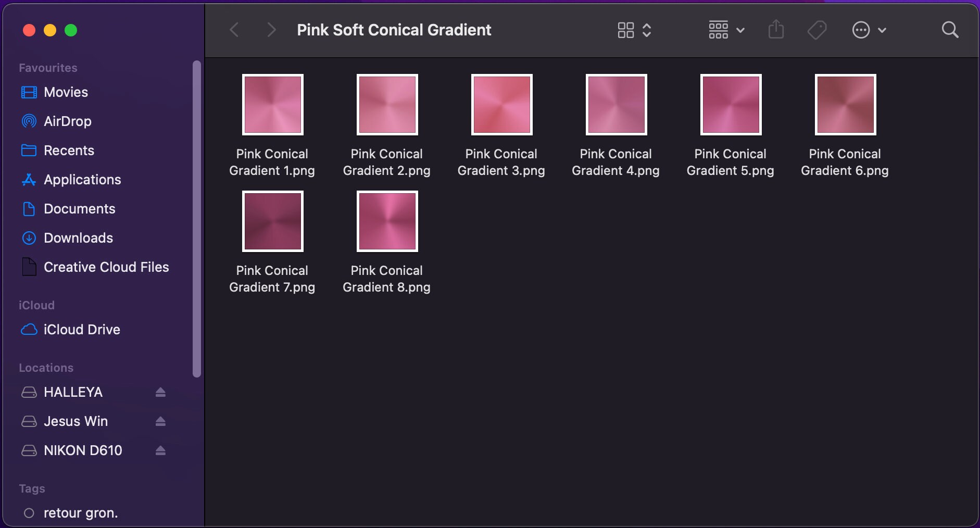The image size is (980, 528).
Task: Eject the Jesus Win drive
Action: (x=160, y=421)
